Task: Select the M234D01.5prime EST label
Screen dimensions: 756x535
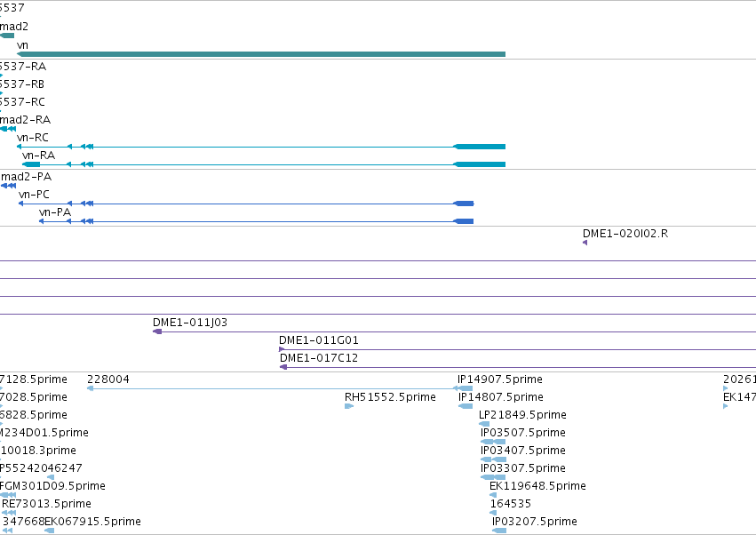Action: (x=44, y=433)
